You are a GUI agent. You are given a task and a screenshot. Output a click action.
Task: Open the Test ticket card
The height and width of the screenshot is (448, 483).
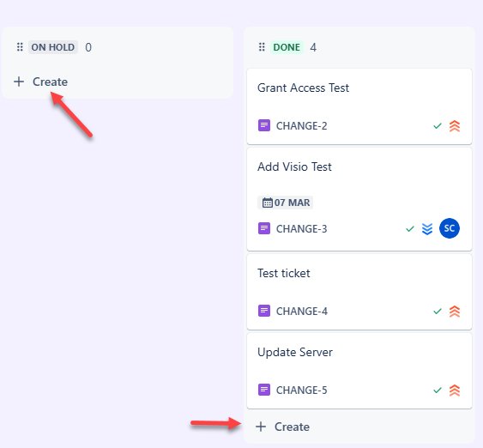click(x=359, y=292)
